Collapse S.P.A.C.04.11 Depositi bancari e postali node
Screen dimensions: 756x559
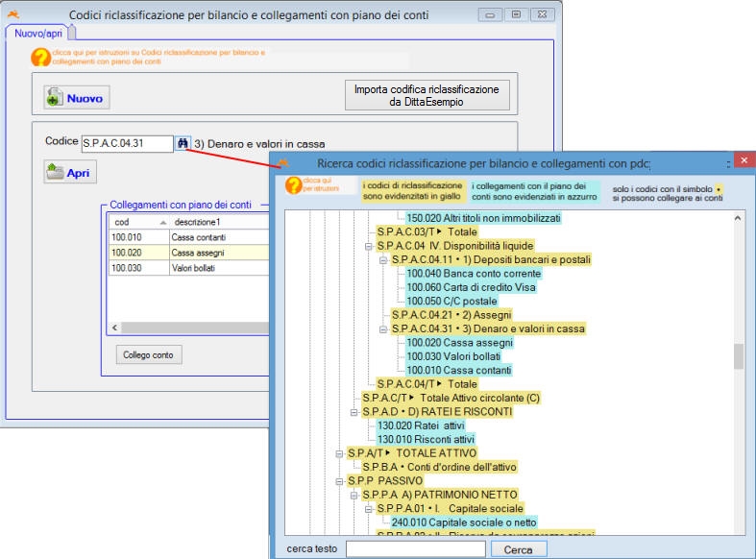383,260
